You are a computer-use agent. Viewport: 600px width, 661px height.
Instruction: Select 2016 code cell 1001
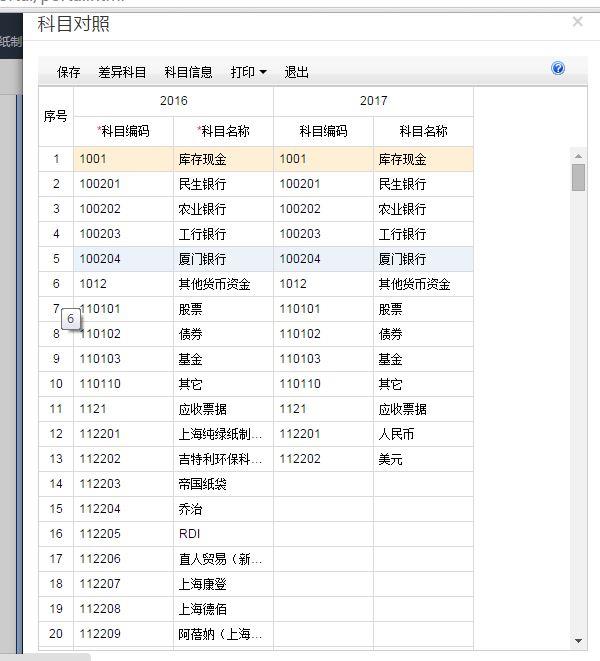point(124,159)
